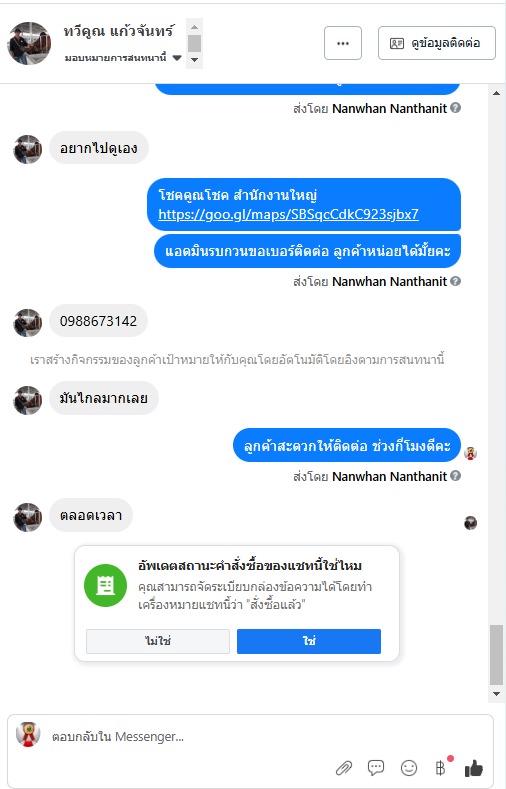
Task: Choose ไม่ใช่ on order status prompt
Action: (x=158, y=641)
